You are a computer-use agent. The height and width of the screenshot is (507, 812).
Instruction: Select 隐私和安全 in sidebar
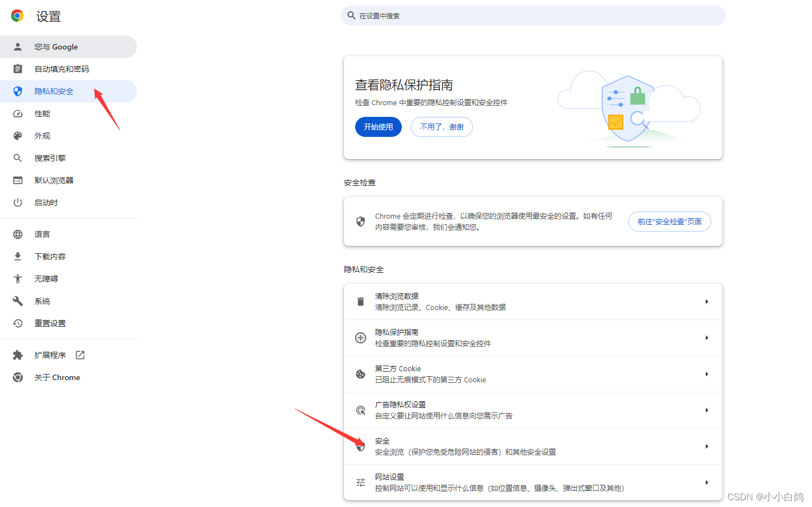coord(68,91)
